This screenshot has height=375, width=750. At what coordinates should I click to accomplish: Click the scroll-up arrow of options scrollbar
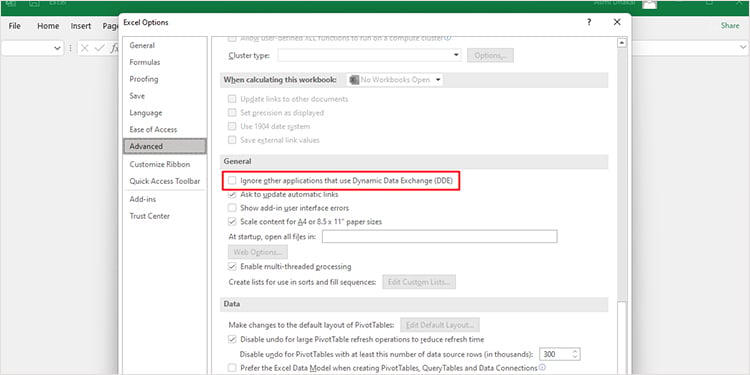click(622, 44)
